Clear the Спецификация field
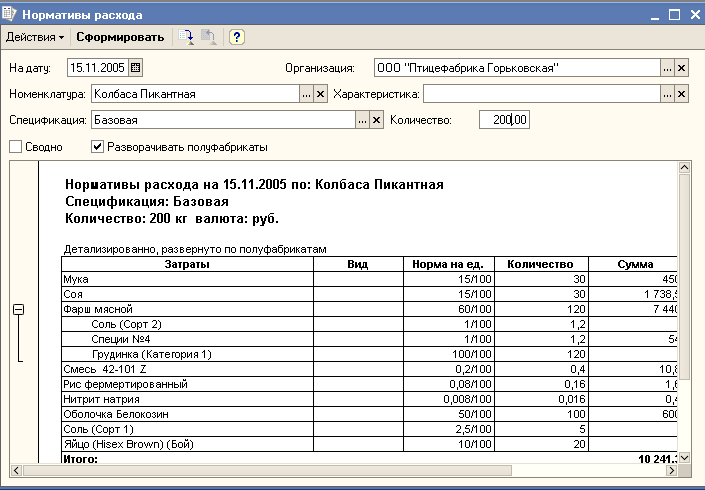 pos(377,120)
